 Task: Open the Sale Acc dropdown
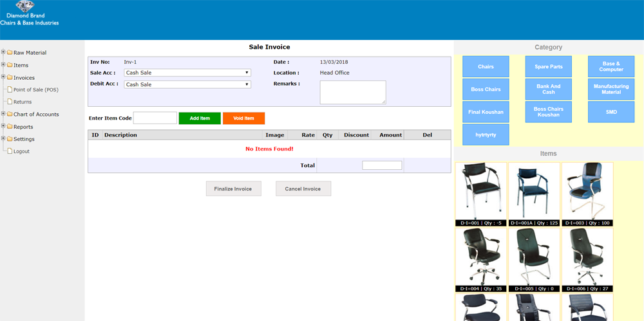pyautogui.click(x=187, y=73)
